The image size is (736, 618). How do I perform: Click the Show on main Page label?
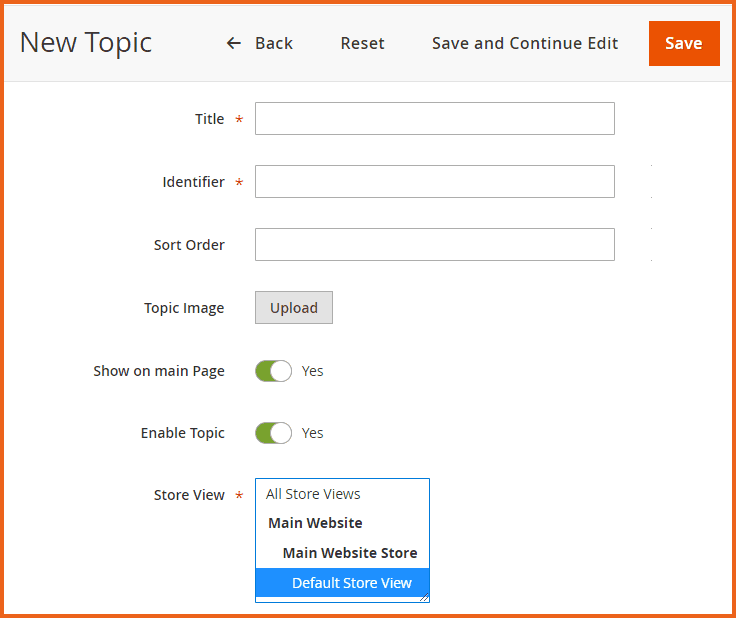click(x=159, y=371)
